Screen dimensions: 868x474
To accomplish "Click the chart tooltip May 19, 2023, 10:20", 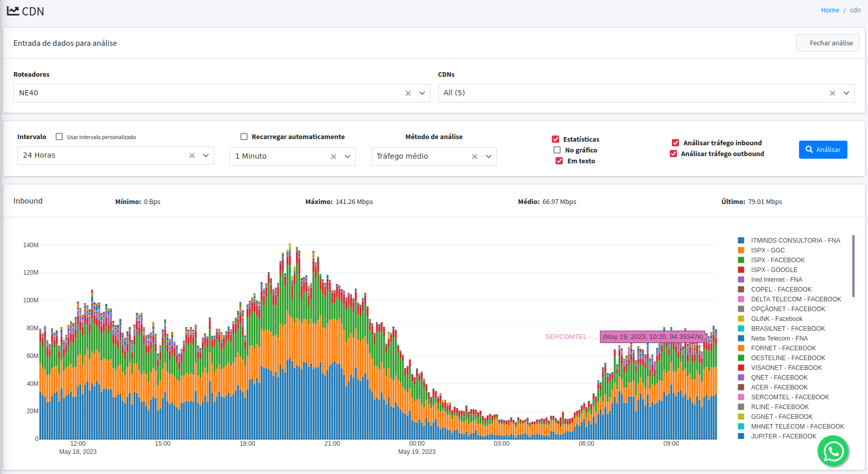I will 653,337.
